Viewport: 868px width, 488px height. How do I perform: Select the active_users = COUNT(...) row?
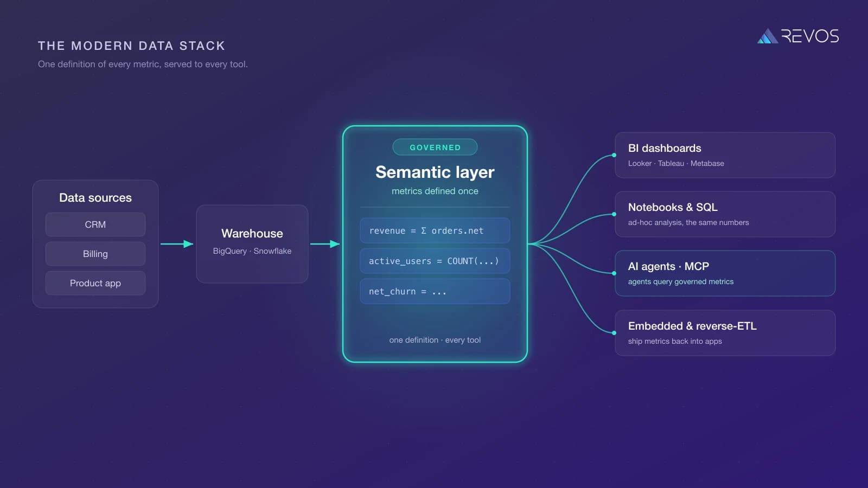435,261
